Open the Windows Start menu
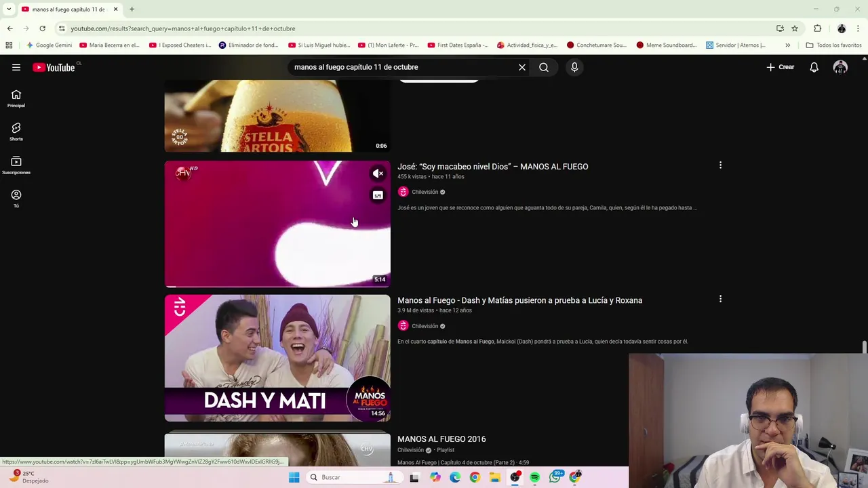Screen dimensions: 868x488 tap(294, 477)
